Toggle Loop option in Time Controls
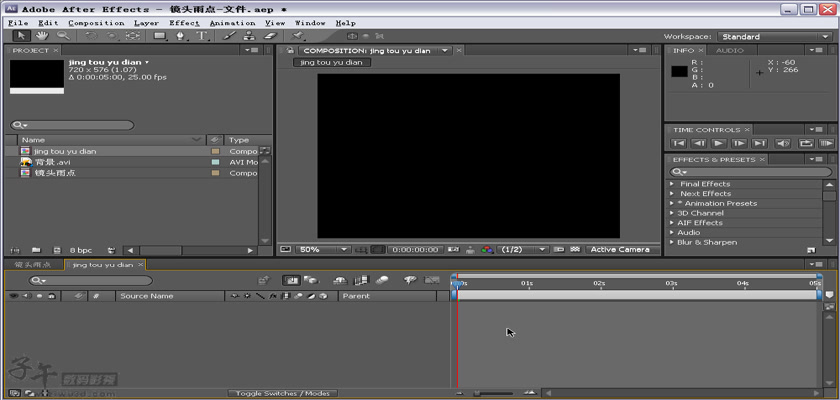 pyautogui.click(x=806, y=144)
